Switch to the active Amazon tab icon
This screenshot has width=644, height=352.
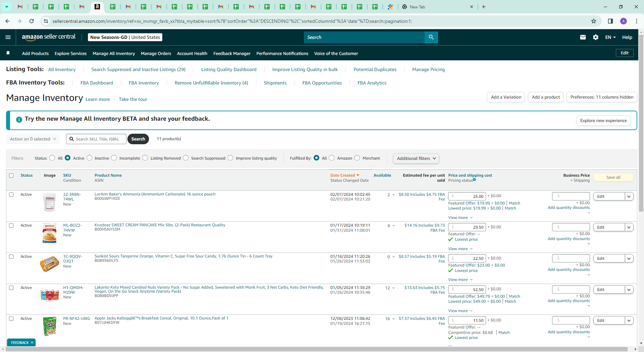(97, 7)
